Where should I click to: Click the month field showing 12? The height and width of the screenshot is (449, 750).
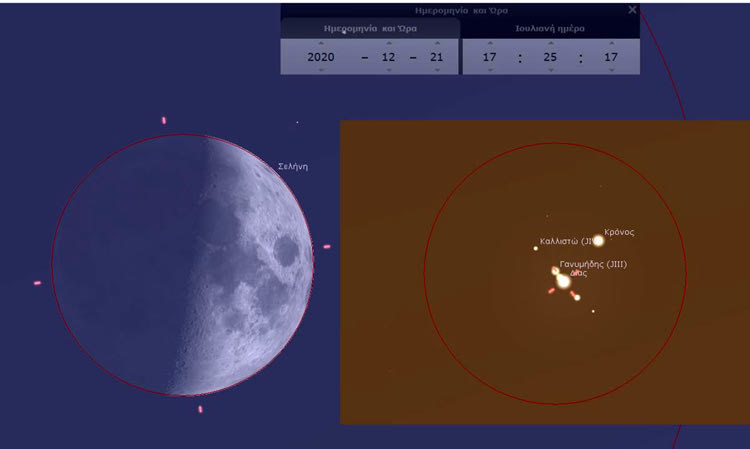(x=388, y=57)
